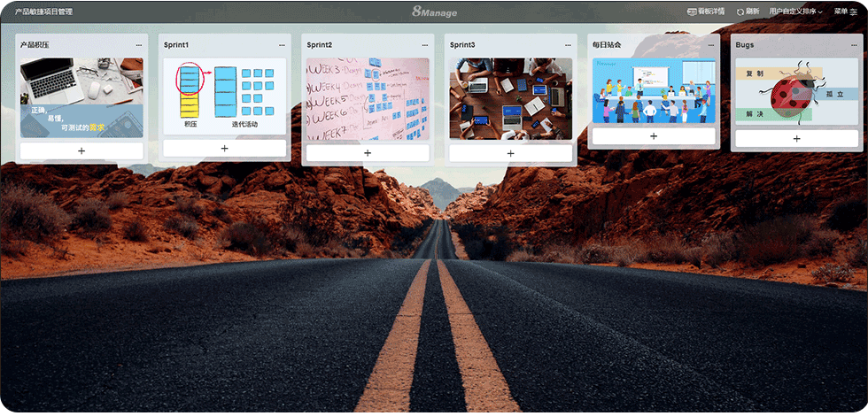Open the Sprint1 backlog diagram card
This screenshot has width=868, height=416.
(x=224, y=96)
